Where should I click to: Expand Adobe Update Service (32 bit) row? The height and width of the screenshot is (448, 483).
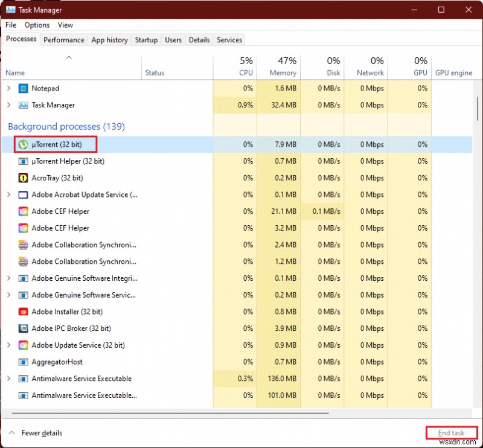(x=9, y=345)
